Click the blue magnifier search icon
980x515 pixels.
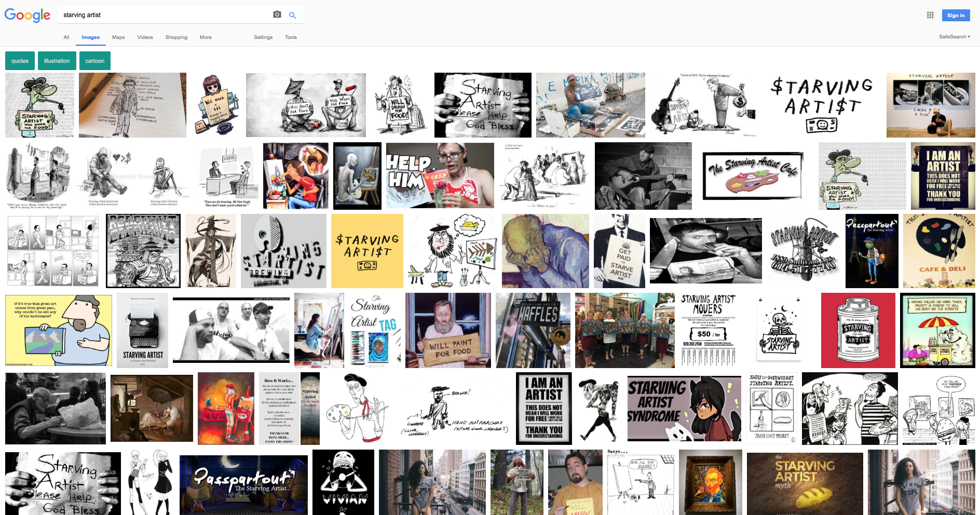[293, 15]
